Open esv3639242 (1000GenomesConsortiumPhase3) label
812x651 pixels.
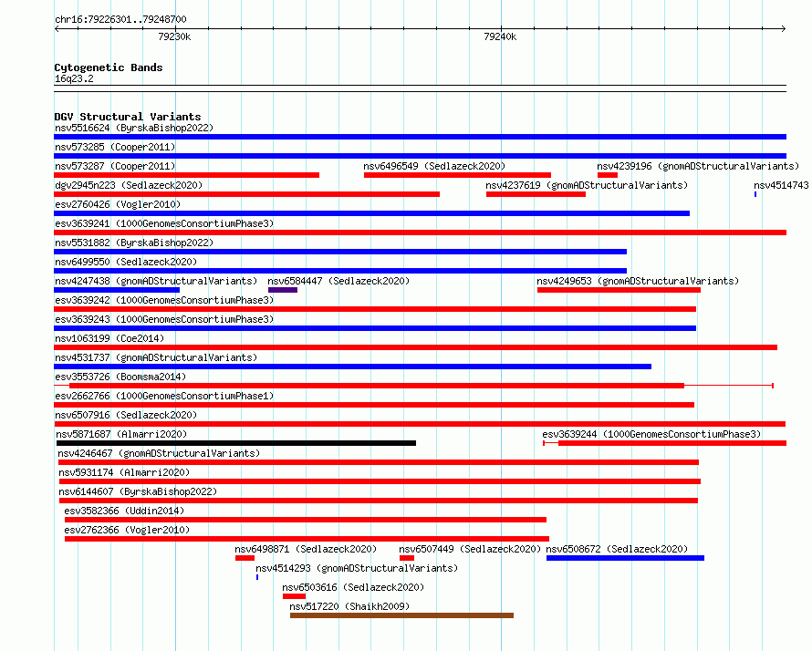tap(164, 300)
